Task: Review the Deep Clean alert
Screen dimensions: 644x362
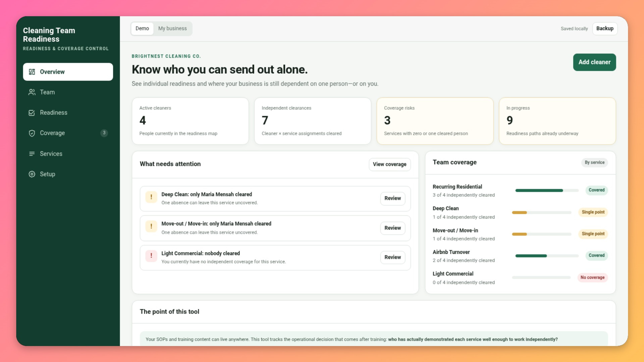Action: point(392,198)
